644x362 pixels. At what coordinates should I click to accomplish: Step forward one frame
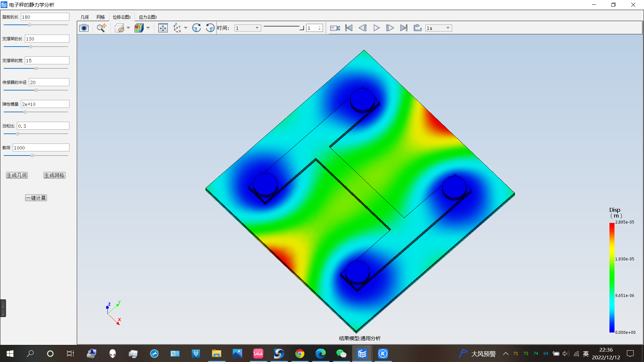coord(390,28)
